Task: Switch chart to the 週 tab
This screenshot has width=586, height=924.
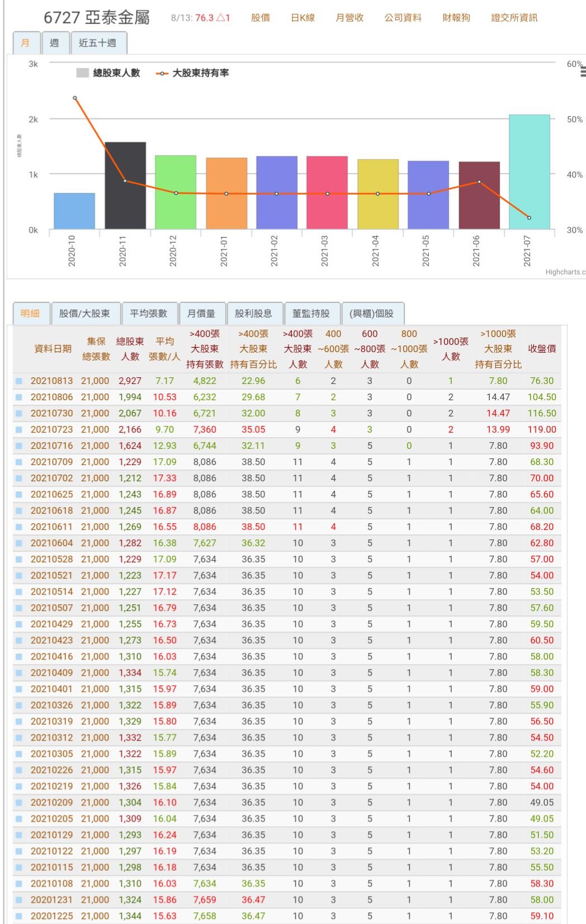Action: (54, 43)
